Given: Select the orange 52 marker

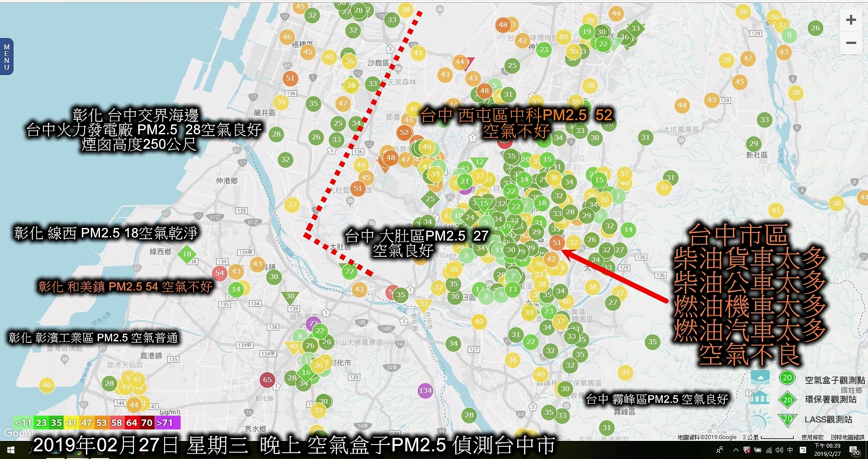Looking at the screenshot, I should [404, 132].
